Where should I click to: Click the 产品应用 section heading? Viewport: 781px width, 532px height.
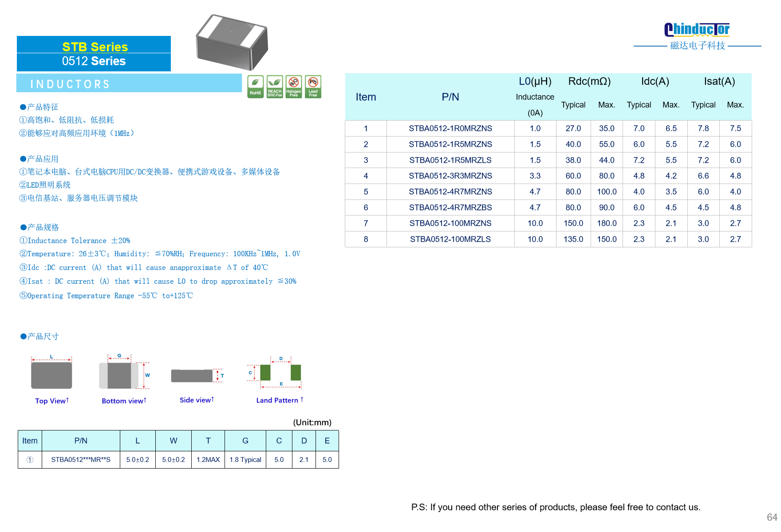click(x=39, y=159)
